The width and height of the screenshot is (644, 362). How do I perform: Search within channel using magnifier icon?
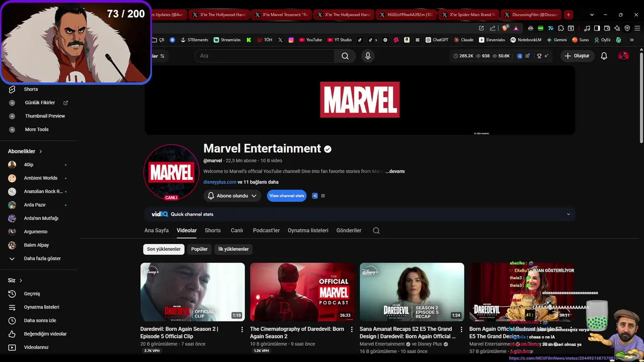pos(376,230)
